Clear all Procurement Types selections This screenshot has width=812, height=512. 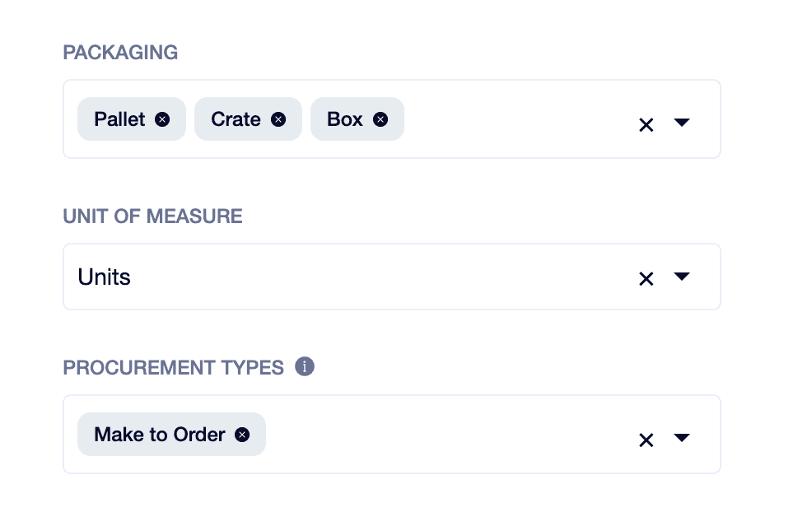click(x=646, y=440)
